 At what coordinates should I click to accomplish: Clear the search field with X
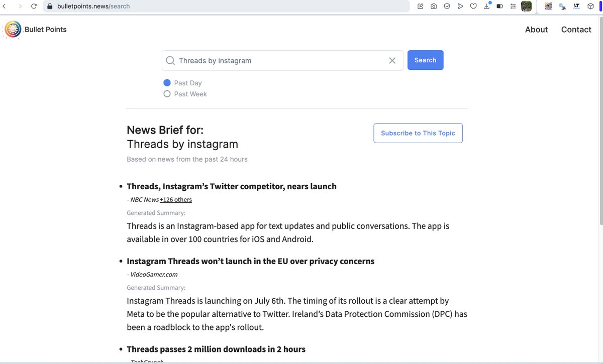[392, 61]
